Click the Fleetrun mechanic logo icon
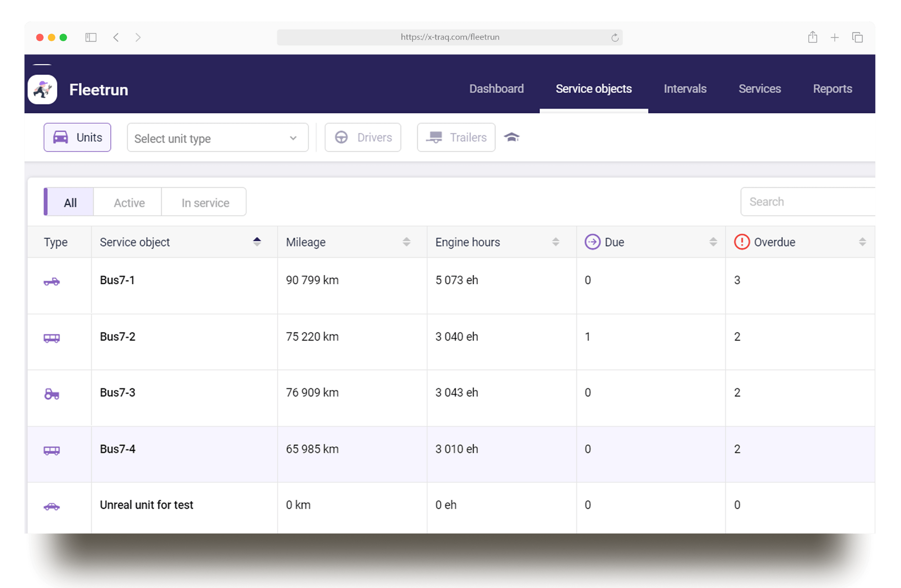This screenshot has width=901, height=588. (x=43, y=90)
